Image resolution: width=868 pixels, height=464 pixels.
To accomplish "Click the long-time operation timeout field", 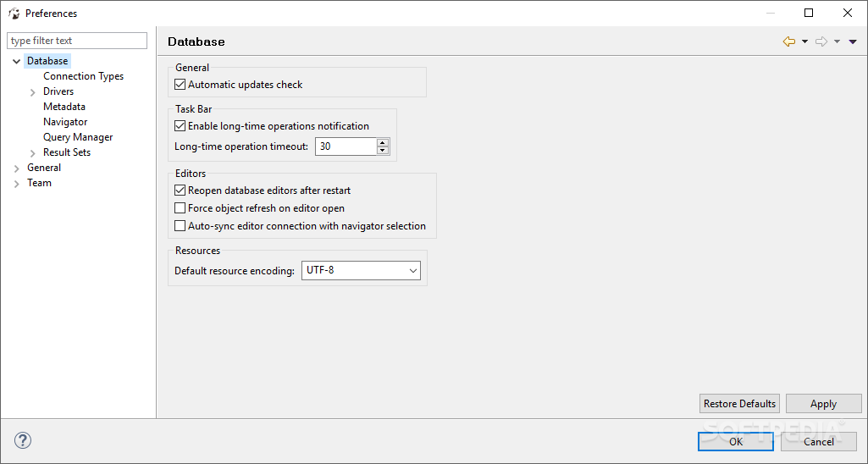I will coord(346,146).
